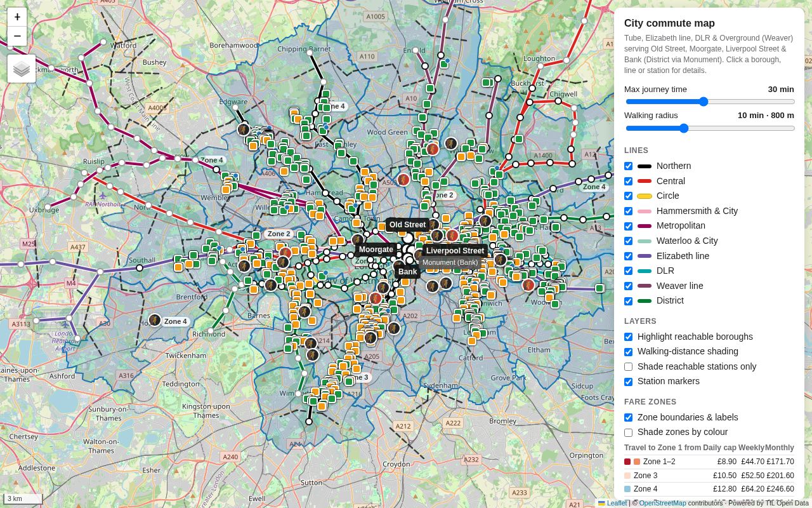Click the Zone 3 colour swatch
Screen dimensions: 812x508
(627, 476)
